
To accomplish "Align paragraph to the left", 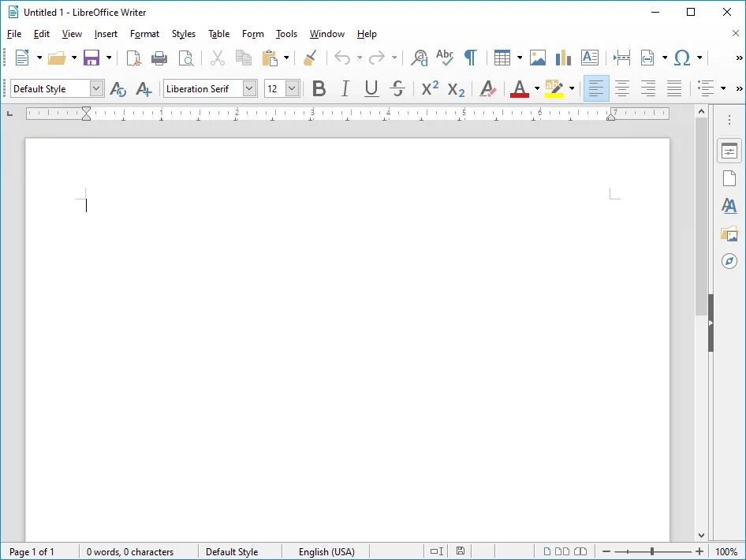I will coord(596,89).
